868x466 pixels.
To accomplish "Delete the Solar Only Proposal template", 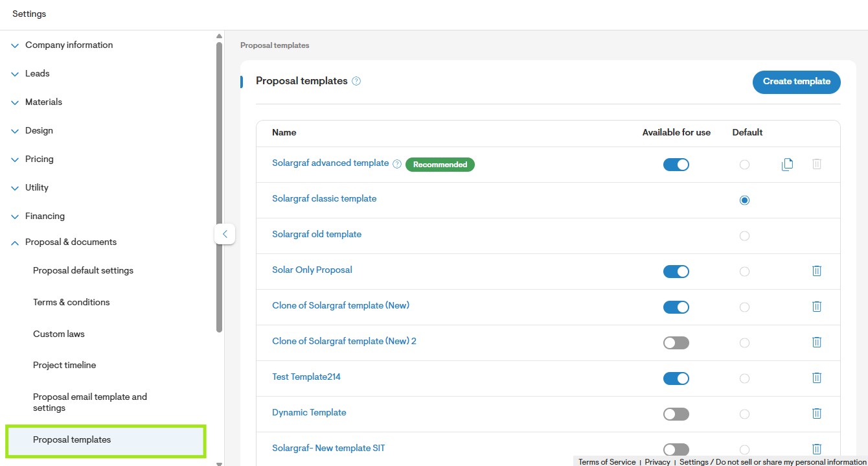I will pos(817,271).
